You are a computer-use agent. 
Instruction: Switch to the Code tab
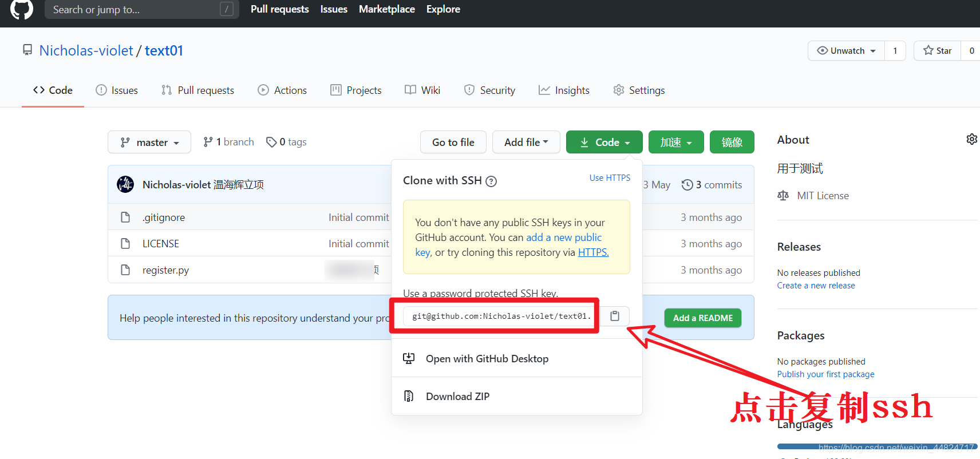(53, 90)
